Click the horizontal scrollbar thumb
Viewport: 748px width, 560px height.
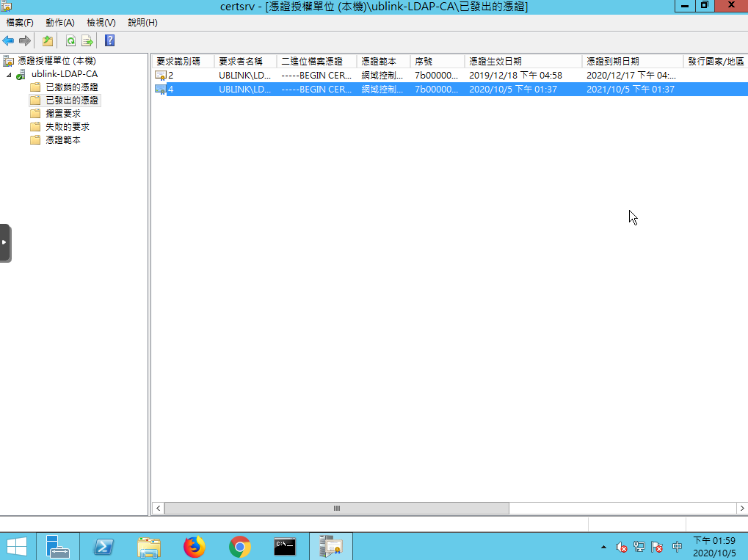coord(337,509)
